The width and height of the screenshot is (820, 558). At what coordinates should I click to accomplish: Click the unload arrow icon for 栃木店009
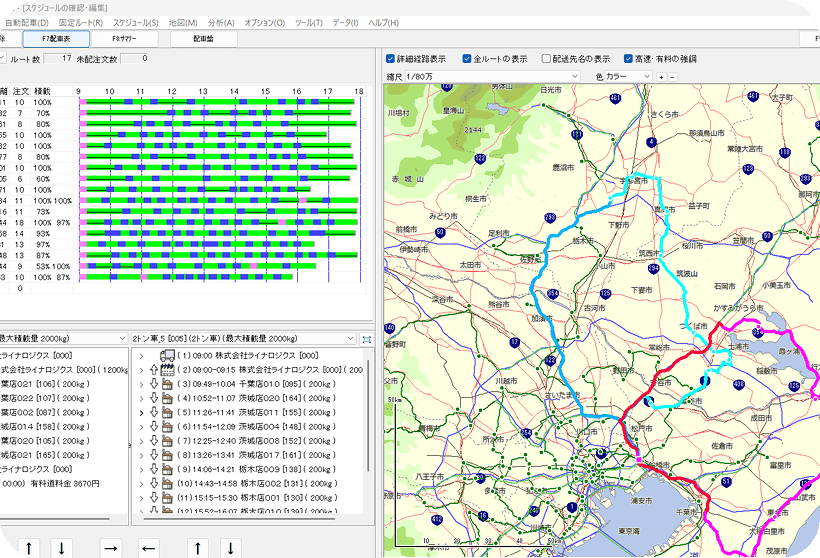(x=154, y=469)
